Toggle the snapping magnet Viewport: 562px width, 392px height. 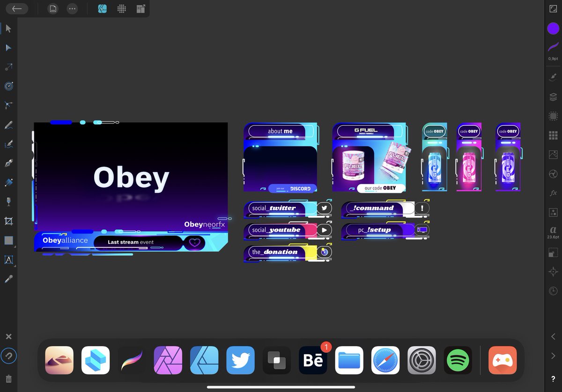point(8,356)
